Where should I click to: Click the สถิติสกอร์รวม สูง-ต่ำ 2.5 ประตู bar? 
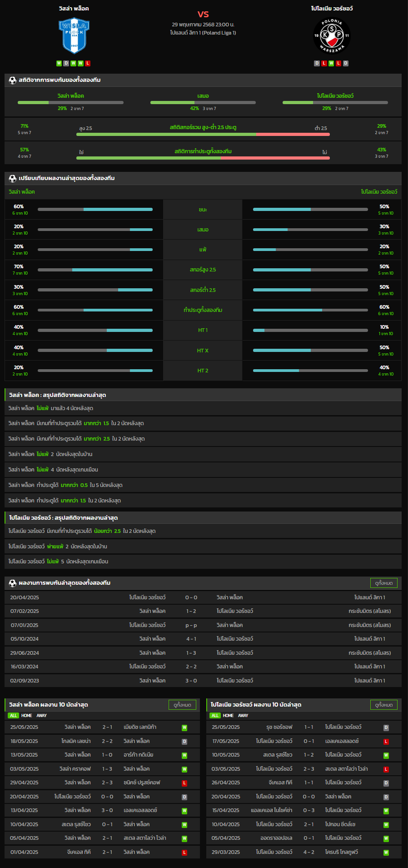pos(203,134)
